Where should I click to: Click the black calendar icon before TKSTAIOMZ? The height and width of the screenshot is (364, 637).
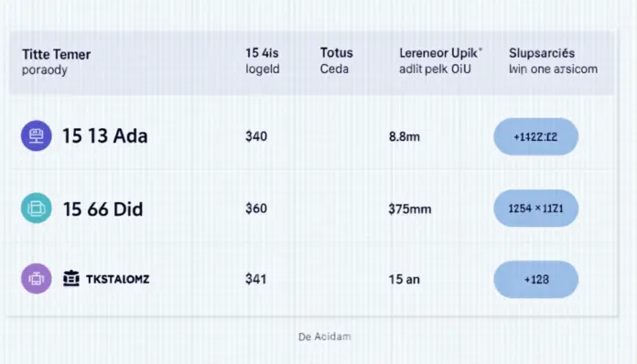click(x=71, y=279)
